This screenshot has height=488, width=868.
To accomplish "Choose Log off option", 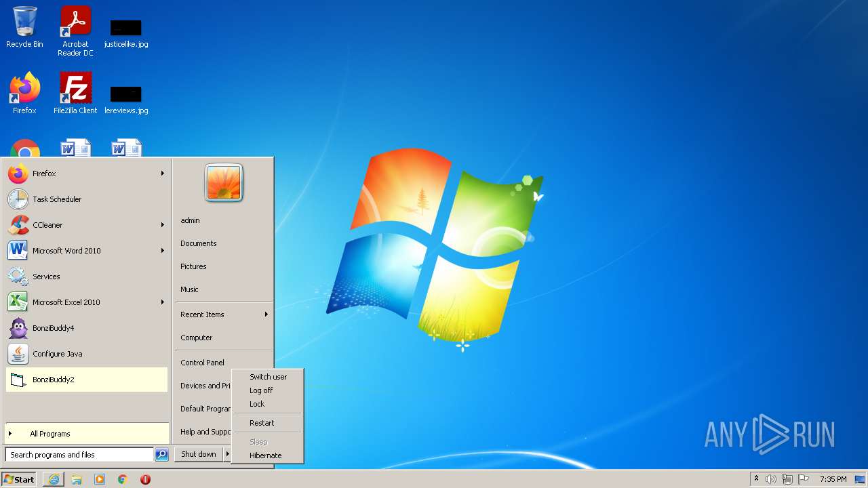I will pos(268,390).
